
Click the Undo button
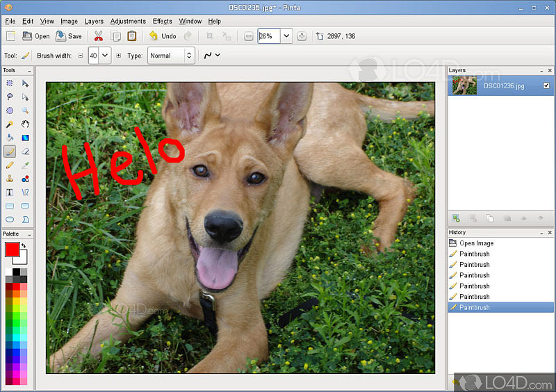point(162,36)
